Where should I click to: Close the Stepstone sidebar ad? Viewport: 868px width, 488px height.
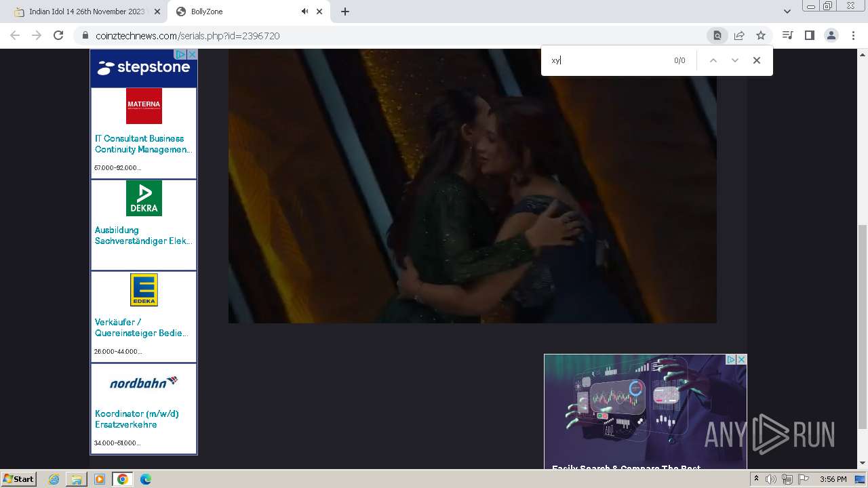(192, 54)
